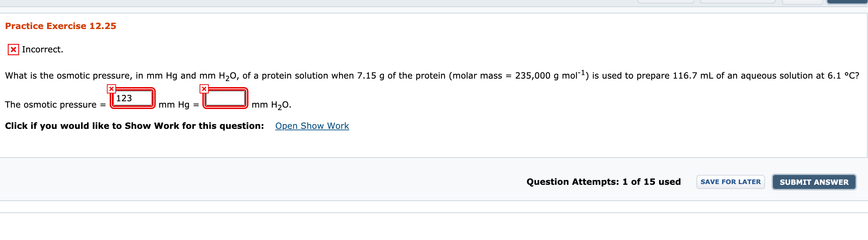This screenshot has height=240, width=868.
Task: Click the Open Show Work hyperlink
Action: tap(312, 126)
